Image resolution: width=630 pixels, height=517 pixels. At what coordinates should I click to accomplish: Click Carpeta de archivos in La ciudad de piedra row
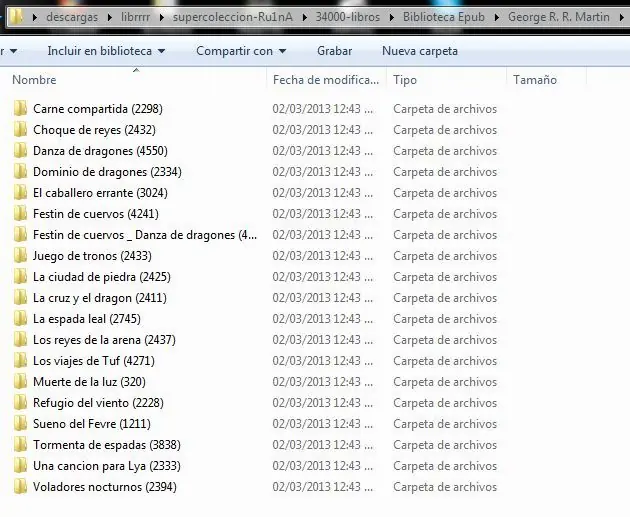pos(445,277)
